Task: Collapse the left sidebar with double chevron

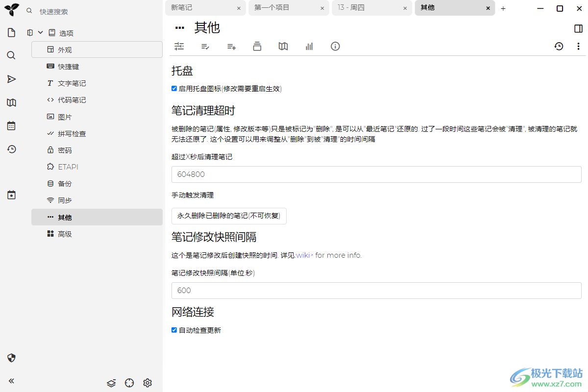Action: click(x=11, y=381)
